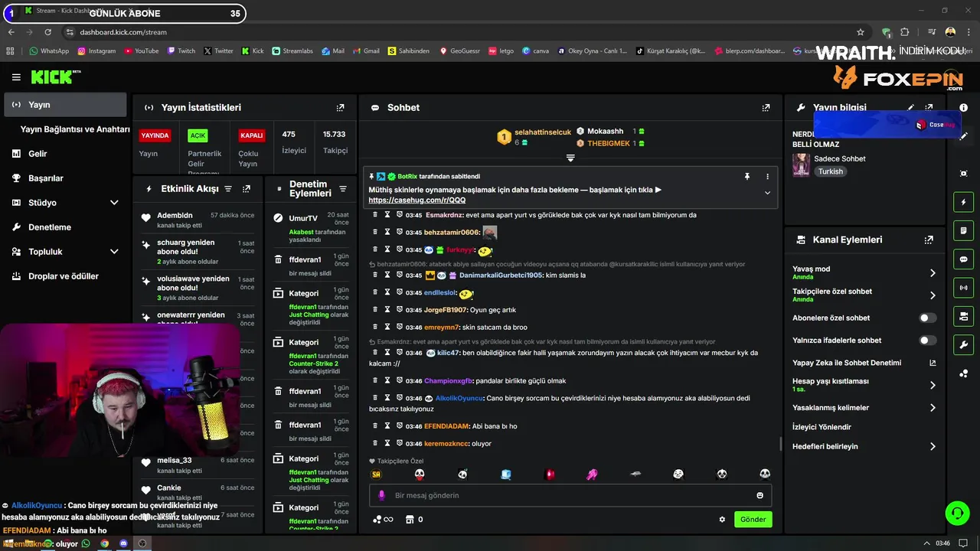Insert the SA gold emote from emote row
Image resolution: width=980 pixels, height=551 pixels.
click(376, 474)
